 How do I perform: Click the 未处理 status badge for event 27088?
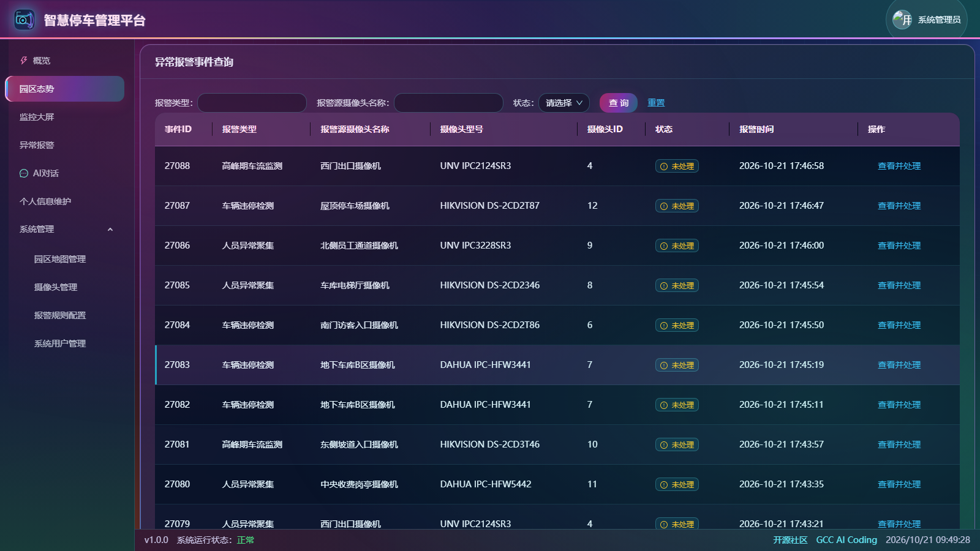click(677, 166)
